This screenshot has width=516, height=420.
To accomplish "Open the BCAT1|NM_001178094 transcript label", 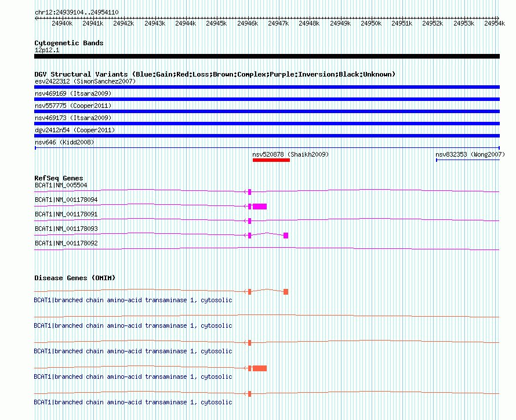I will click(x=66, y=200).
